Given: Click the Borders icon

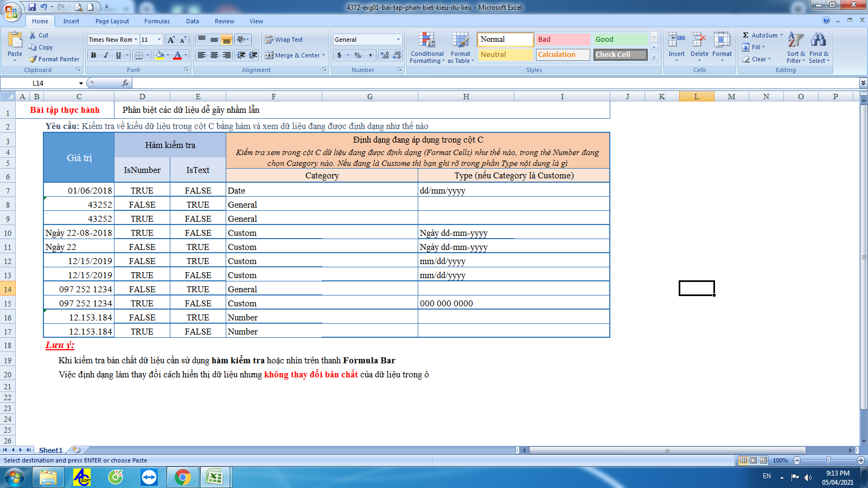Looking at the screenshot, I should (139, 55).
